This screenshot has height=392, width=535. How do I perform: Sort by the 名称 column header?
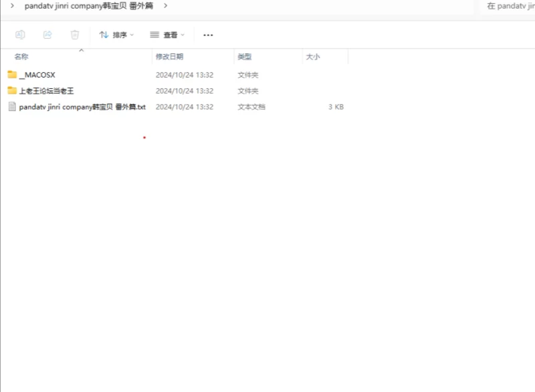pyautogui.click(x=21, y=57)
